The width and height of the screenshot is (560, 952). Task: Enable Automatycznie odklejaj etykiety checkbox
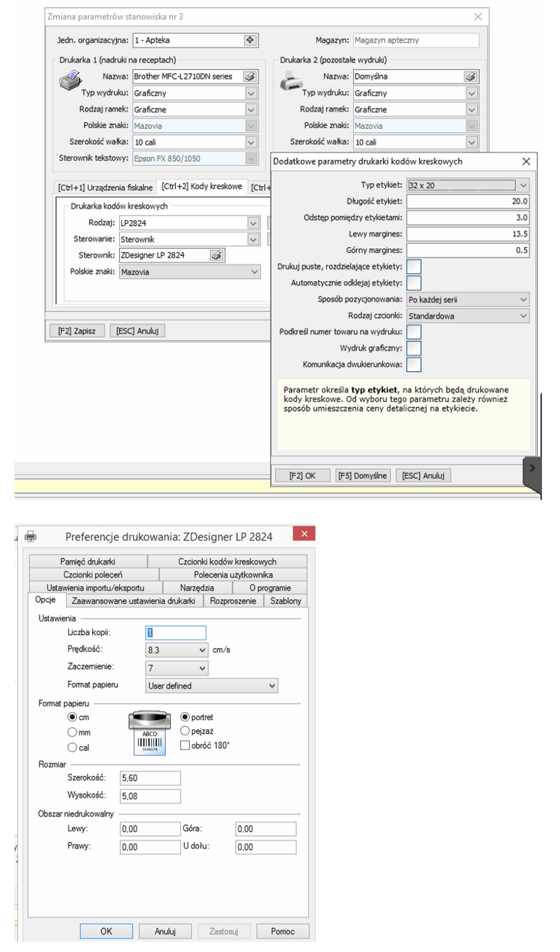414,283
